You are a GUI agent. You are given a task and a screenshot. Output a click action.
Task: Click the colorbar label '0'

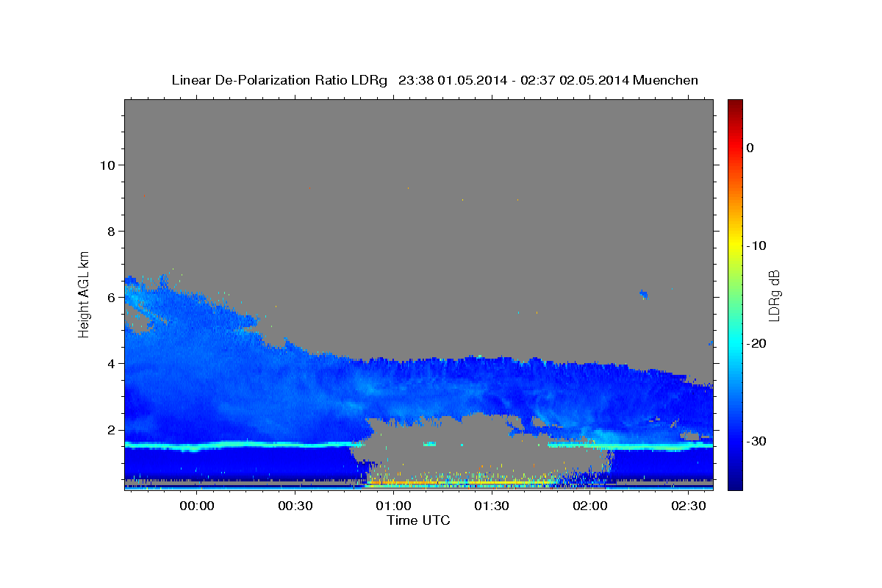pyautogui.click(x=750, y=148)
